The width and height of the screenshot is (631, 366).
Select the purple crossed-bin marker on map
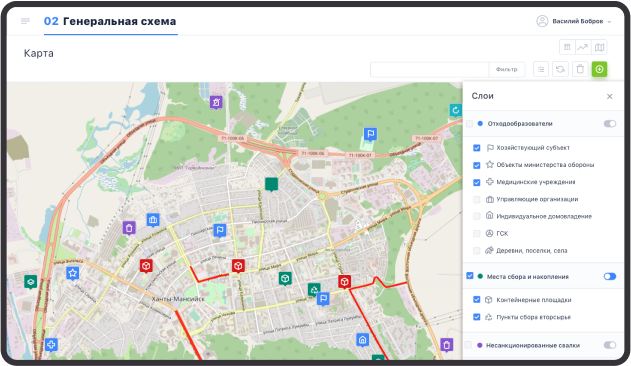tap(216, 102)
